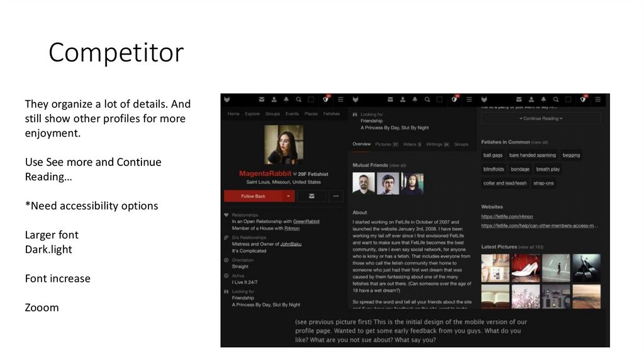Open the pink blossoms picture thumbnail
644x361 pixels.
pos(526,296)
